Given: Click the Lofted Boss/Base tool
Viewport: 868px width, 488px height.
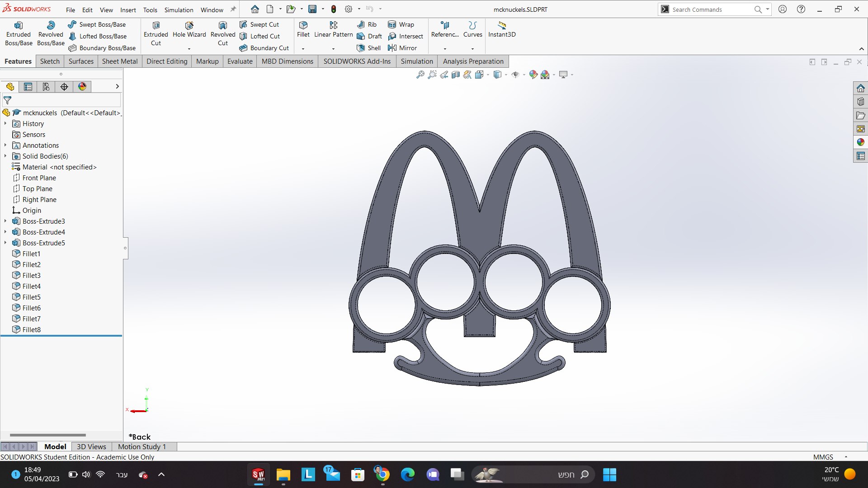Looking at the screenshot, I should [97, 36].
